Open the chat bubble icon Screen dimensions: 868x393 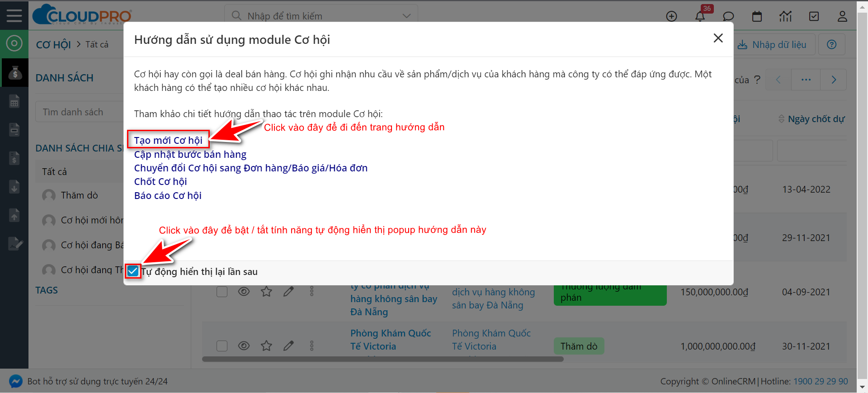(x=728, y=16)
